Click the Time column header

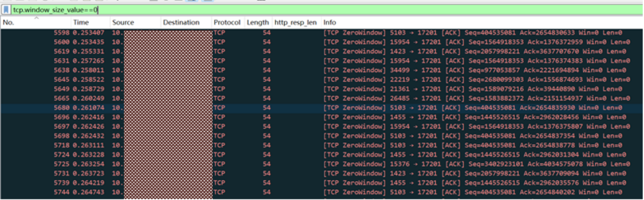coord(80,22)
